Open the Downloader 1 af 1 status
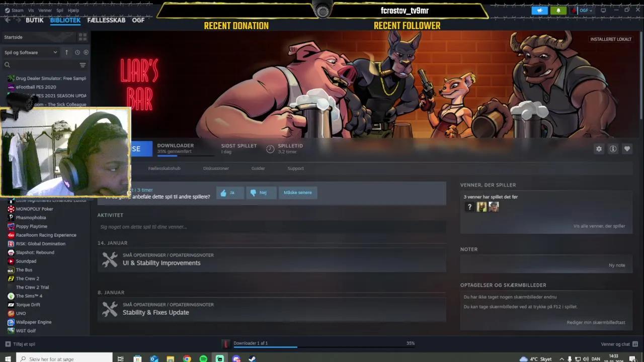The height and width of the screenshot is (362, 644). (251, 343)
